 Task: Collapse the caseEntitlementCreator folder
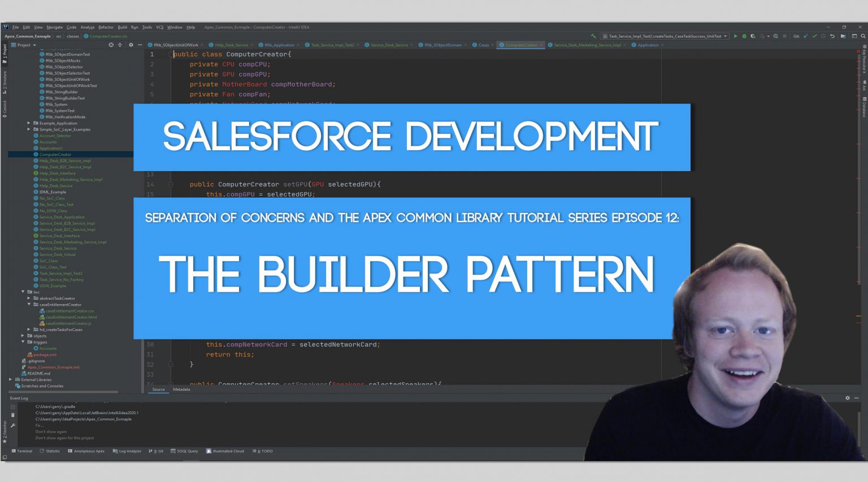[29, 305]
